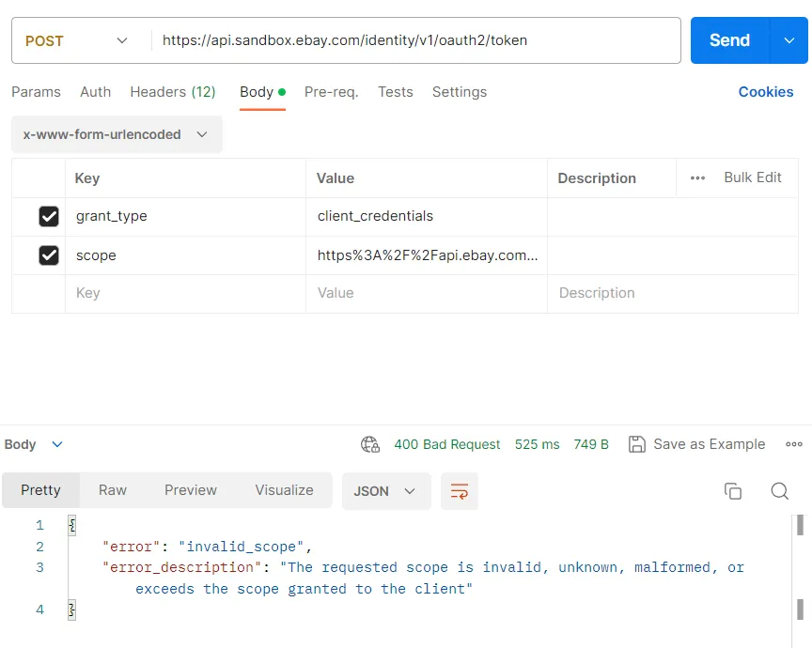Uncheck the scope parameter checkbox

pyautogui.click(x=49, y=255)
